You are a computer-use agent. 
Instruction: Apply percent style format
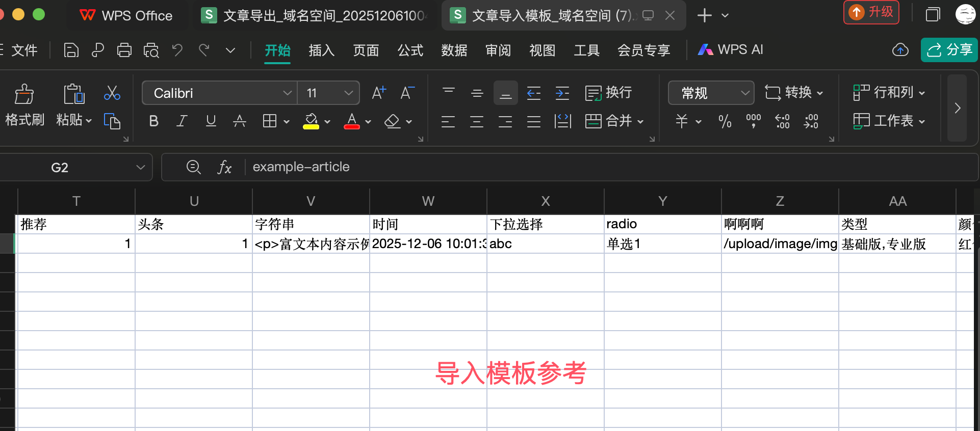click(x=725, y=121)
